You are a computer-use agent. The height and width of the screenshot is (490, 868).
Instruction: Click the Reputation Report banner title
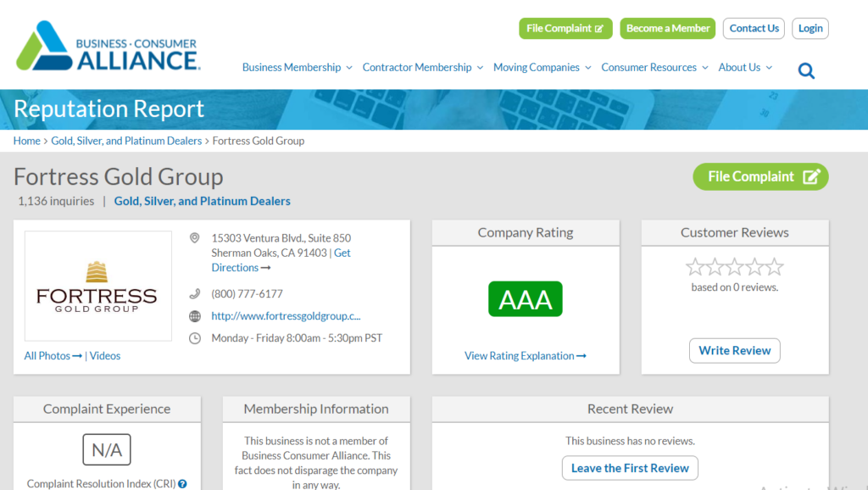click(109, 109)
